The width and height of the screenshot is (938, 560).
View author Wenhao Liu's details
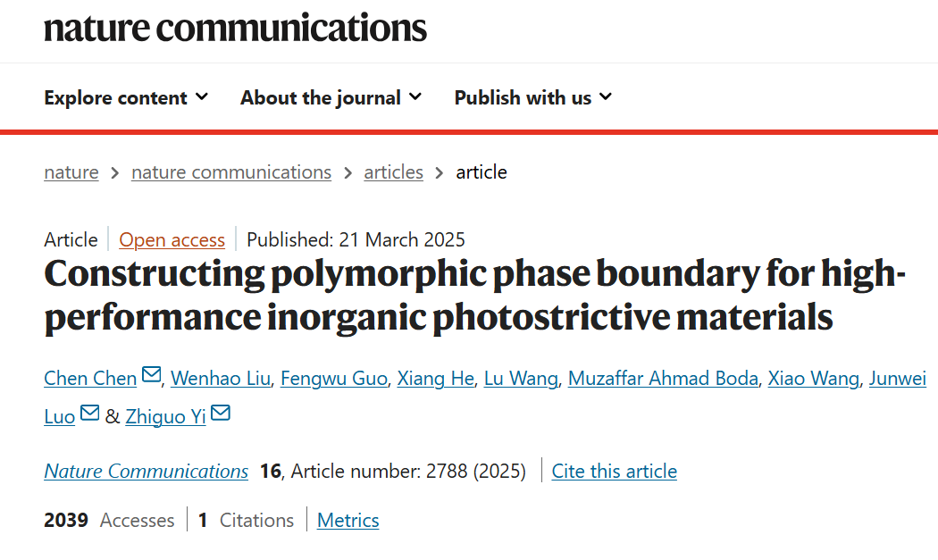point(221,378)
